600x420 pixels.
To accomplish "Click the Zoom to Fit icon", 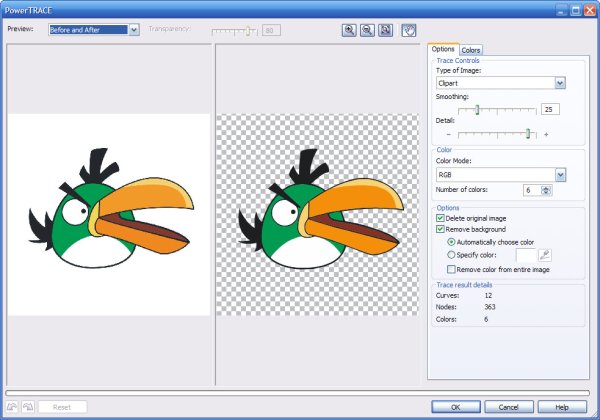I will [x=385, y=30].
